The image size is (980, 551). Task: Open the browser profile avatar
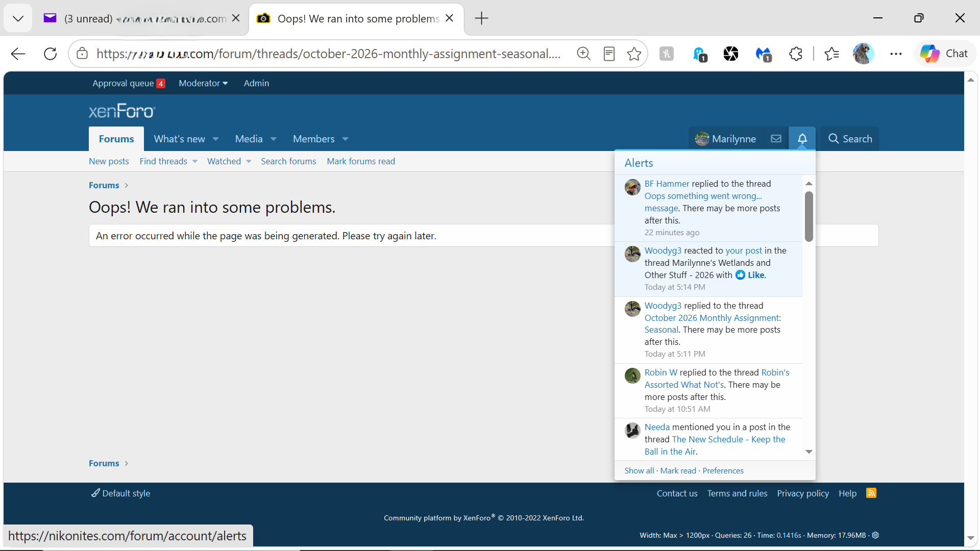pyautogui.click(x=863, y=54)
